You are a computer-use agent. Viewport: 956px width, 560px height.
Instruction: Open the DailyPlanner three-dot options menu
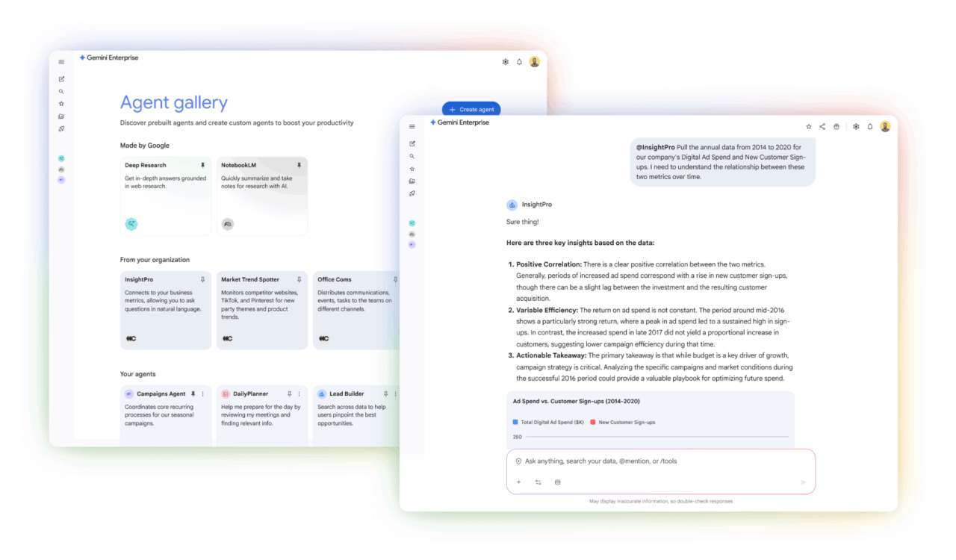[x=299, y=393]
